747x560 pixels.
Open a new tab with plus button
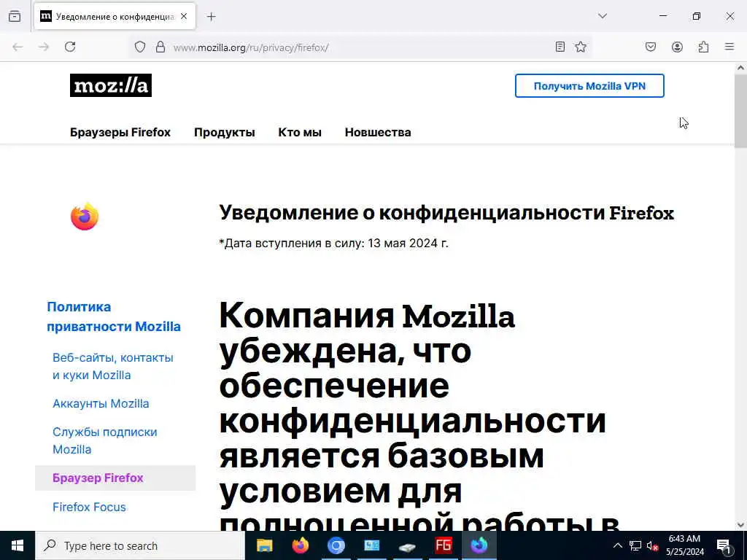(x=212, y=17)
